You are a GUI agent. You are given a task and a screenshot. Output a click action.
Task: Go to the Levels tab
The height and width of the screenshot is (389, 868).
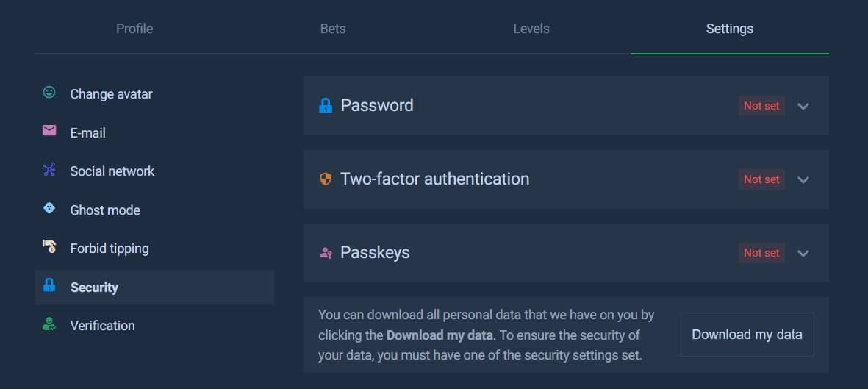pyautogui.click(x=531, y=29)
